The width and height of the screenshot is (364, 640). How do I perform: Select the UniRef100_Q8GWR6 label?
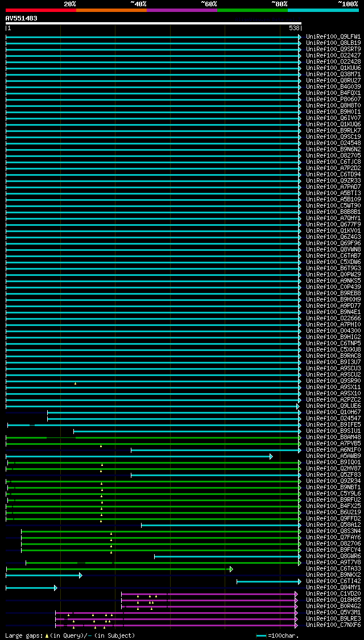tap(333, 556)
